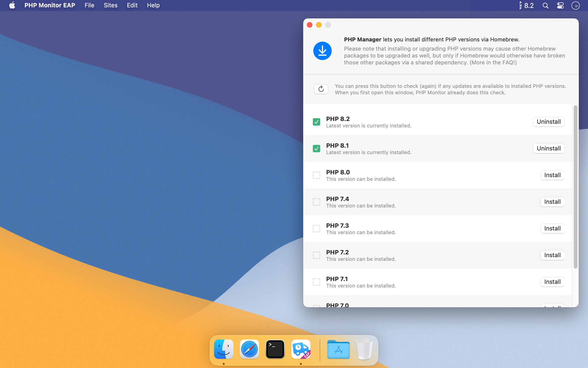
Task: Click the empty box beside PHP 7.1
Action: point(316,282)
